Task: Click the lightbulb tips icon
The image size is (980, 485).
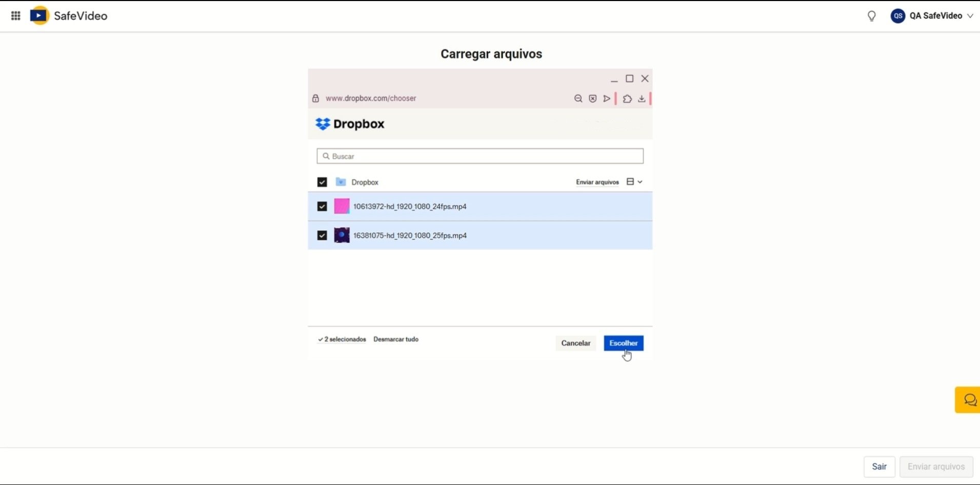Action: pyautogui.click(x=871, y=16)
